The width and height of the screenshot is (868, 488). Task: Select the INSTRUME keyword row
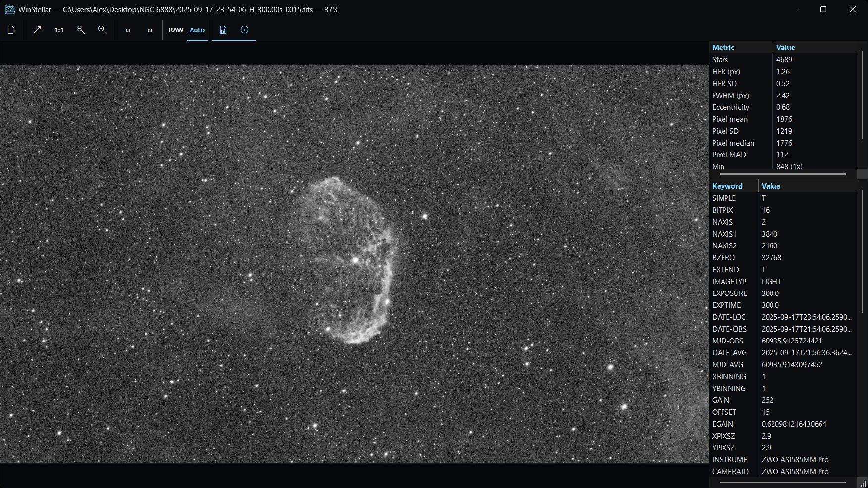tap(783, 459)
